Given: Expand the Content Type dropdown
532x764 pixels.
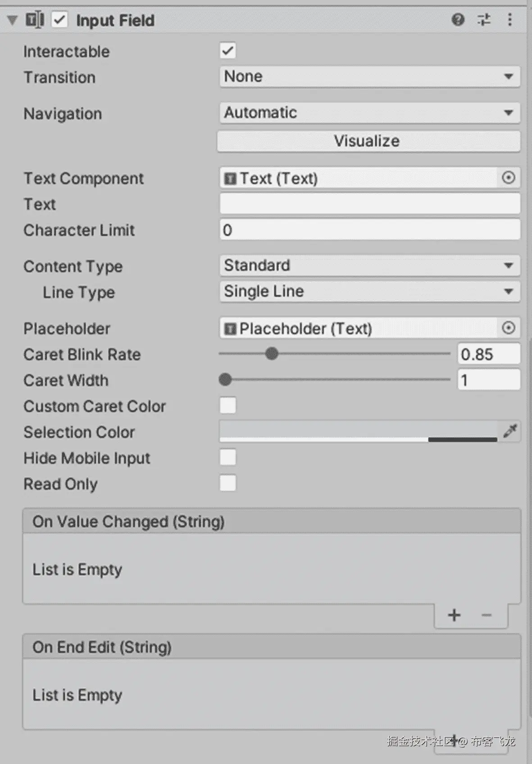Looking at the screenshot, I should pyautogui.click(x=369, y=265).
